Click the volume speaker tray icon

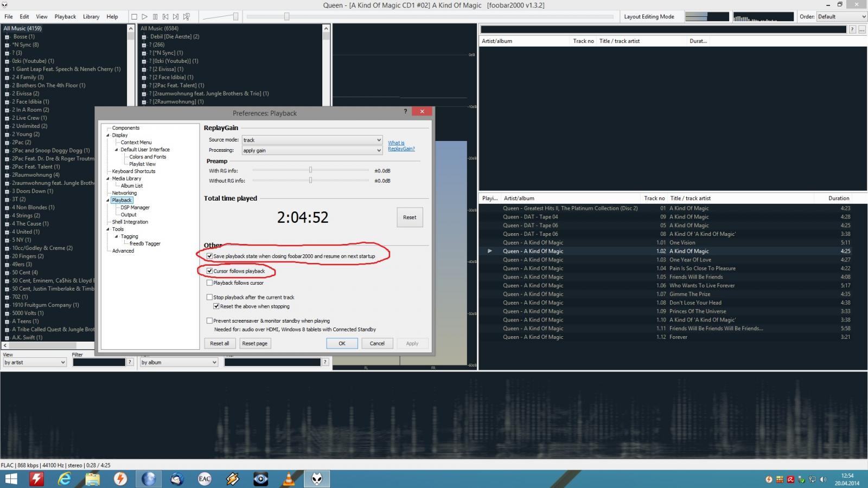click(823, 479)
